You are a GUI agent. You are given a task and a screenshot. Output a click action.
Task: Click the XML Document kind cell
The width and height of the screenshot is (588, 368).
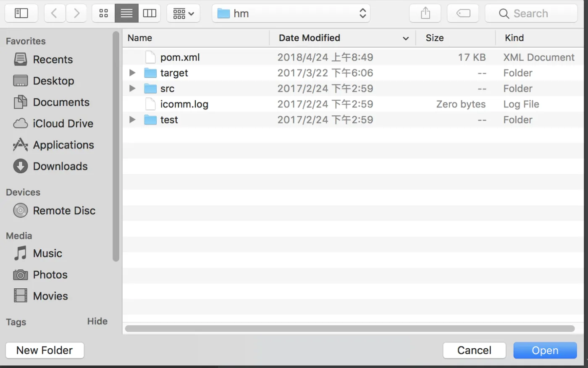click(x=539, y=57)
